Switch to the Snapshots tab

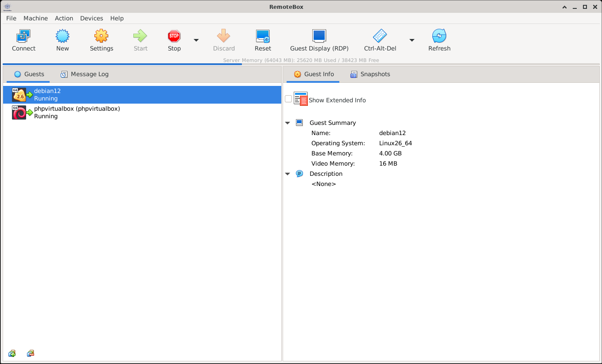tap(370, 74)
